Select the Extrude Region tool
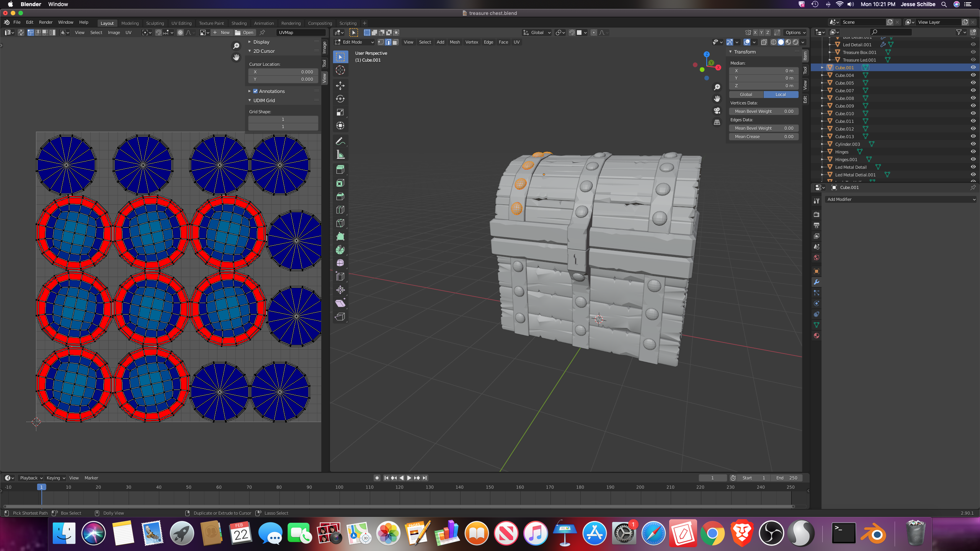 [340, 169]
